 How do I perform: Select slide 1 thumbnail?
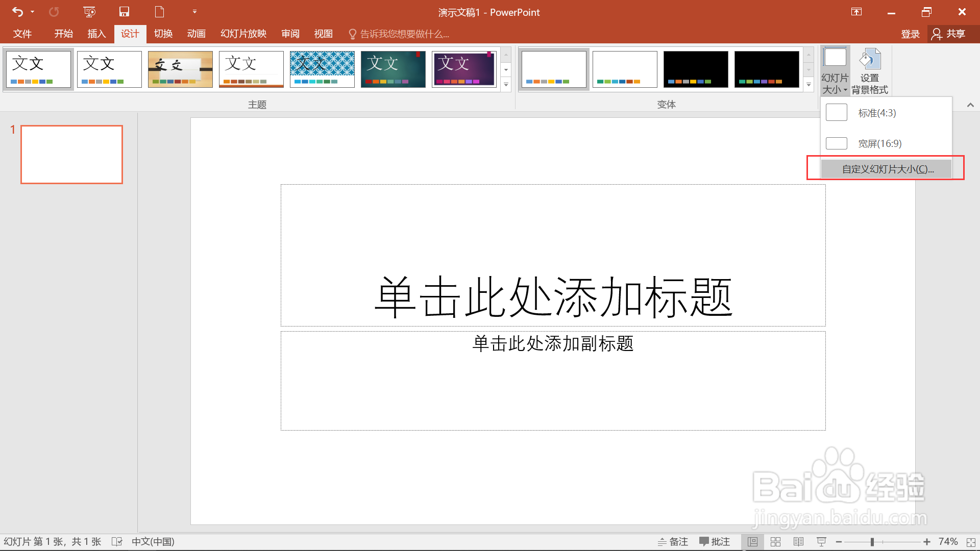tap(71, 155)
